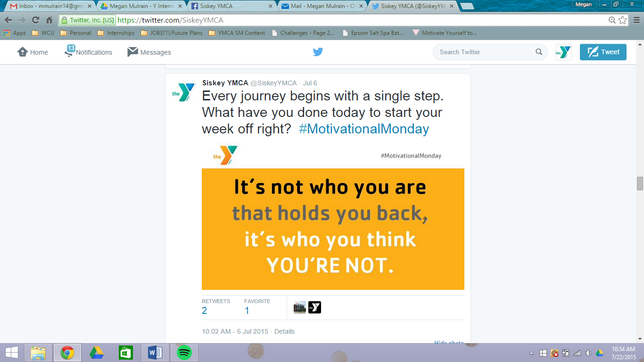Open Twitter Home from the navigation bar

[33, 52]
